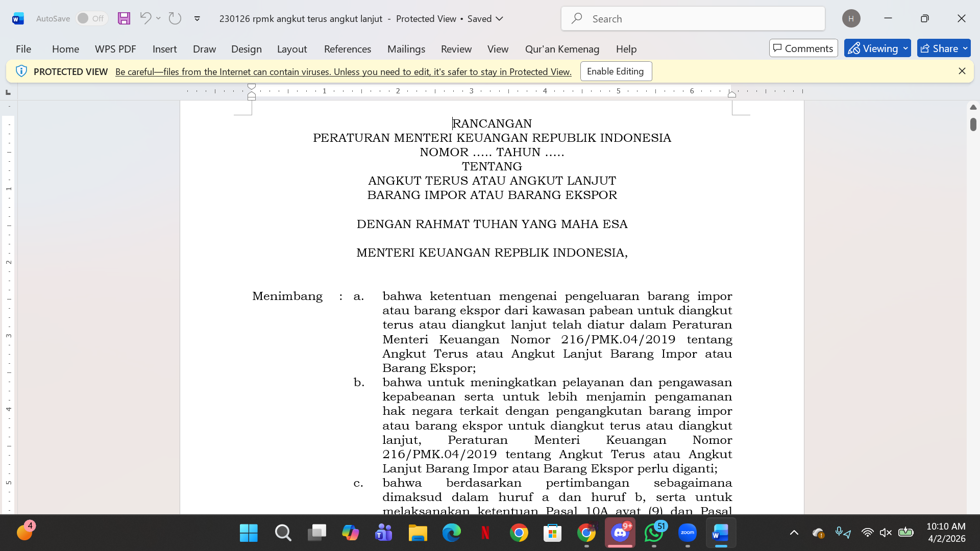Image resolution: width=980 pixels, height=551 pixels.
Task: Click the Word logo icon in title bar
Action: 18,19
